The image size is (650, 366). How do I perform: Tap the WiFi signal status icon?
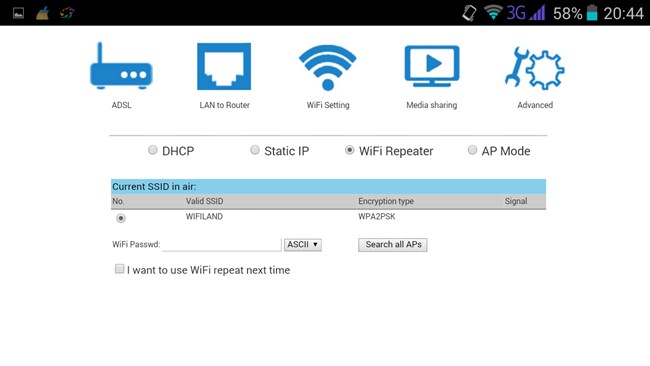tap(493, 12)
